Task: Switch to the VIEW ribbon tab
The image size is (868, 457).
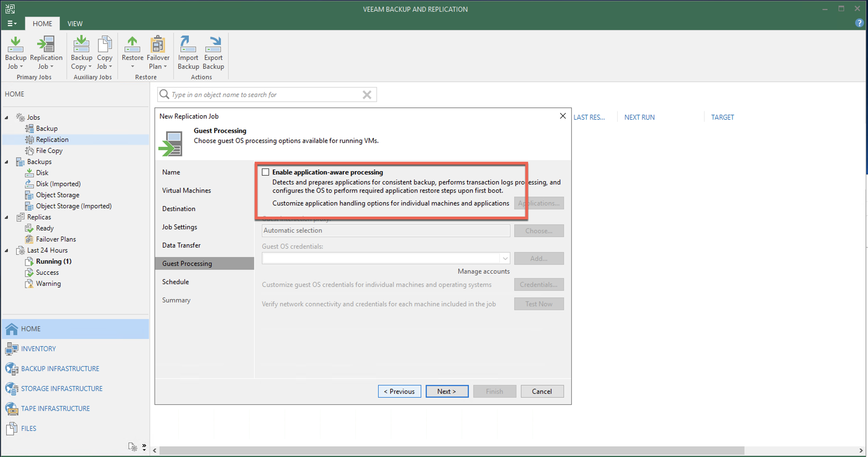Action: point(75,24)
